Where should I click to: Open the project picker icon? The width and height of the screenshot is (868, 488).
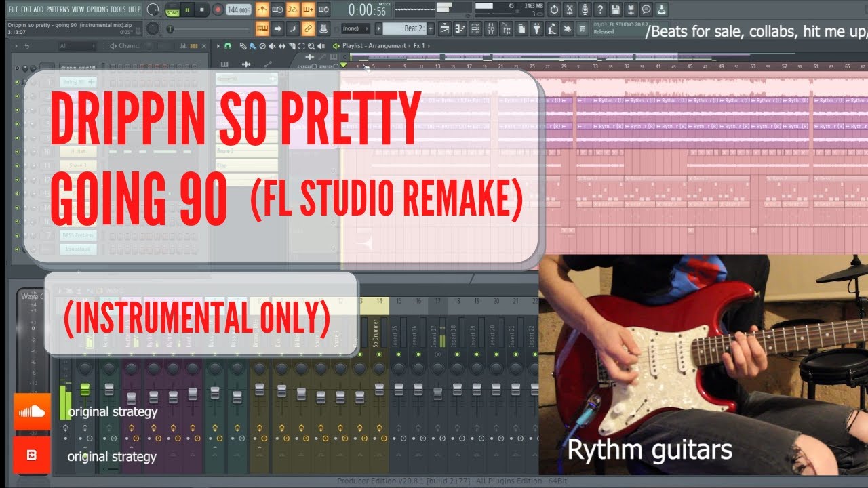(x=521, y=28)
